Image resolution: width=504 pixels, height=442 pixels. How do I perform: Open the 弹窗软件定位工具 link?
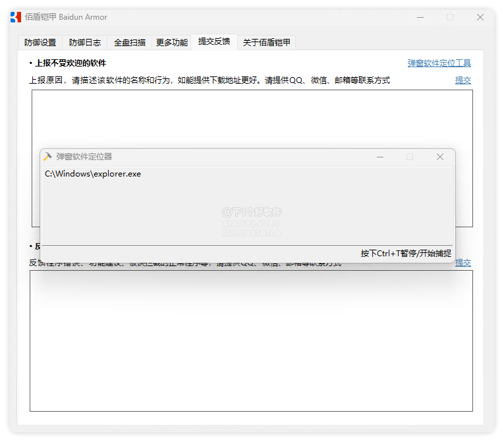(439, 63)
